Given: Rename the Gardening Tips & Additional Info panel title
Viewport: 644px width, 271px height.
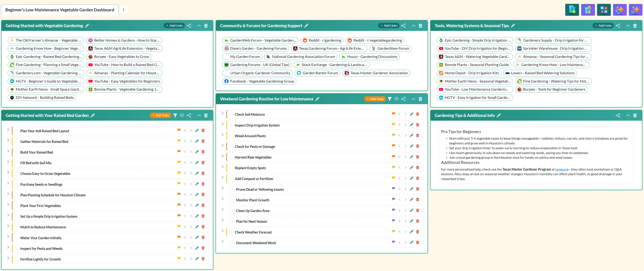Looking at the screenshot, I should pyautogui.click(x=499, y=115).
